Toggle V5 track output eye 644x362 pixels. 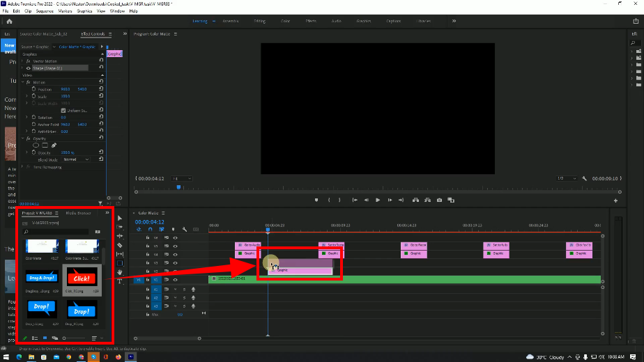176,246
